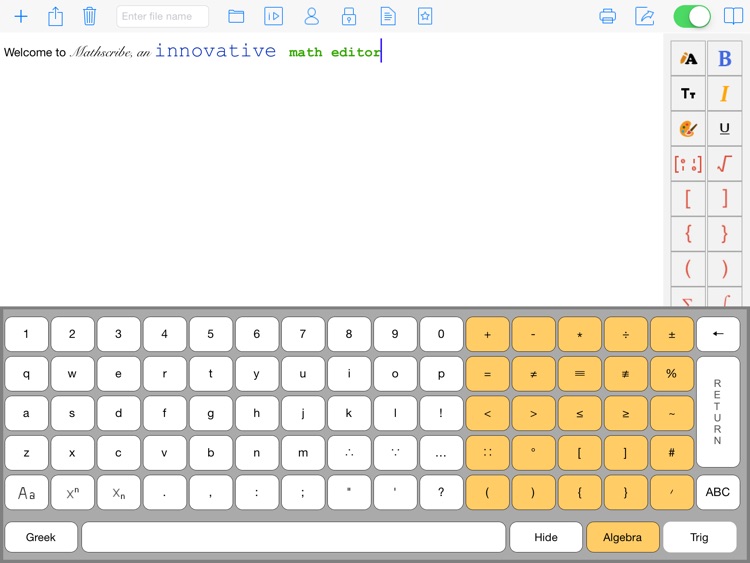Tap the question mark key

pos(441,492)
